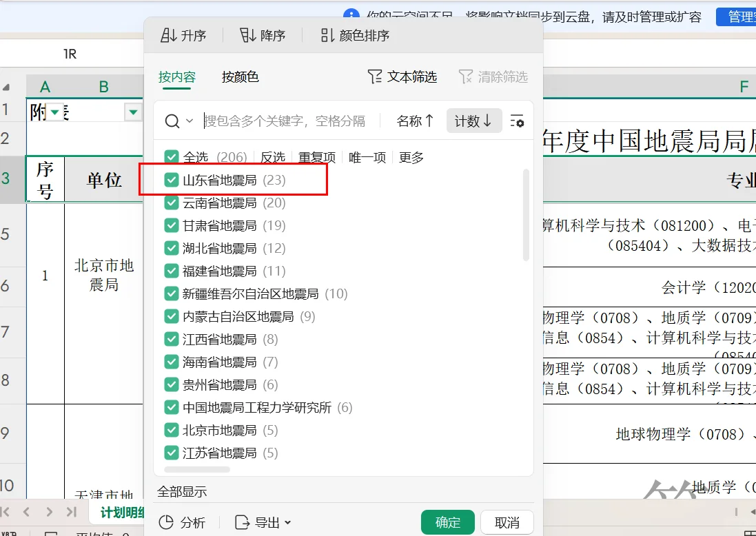756x536 pixels.
Task: Click 更多 options link
Action: 411,157
